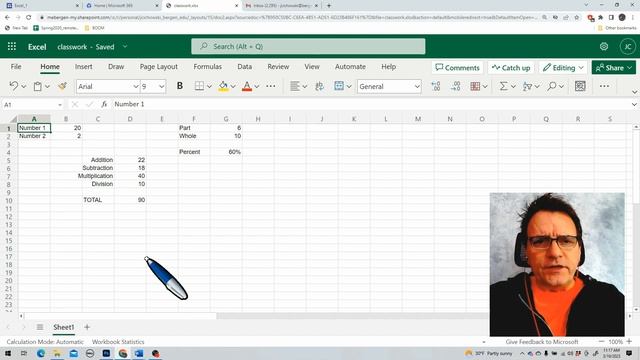Switch to the Draw tab
Image resolution: width=640 pixels, height=360 pixels.
coord(116,67)
